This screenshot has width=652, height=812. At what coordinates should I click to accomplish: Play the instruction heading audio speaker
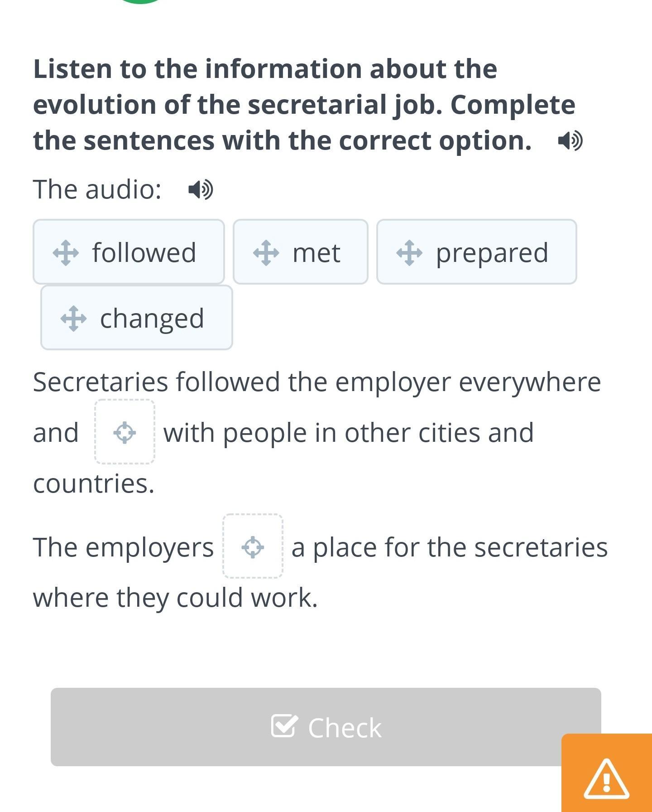(x=570, y=141)
